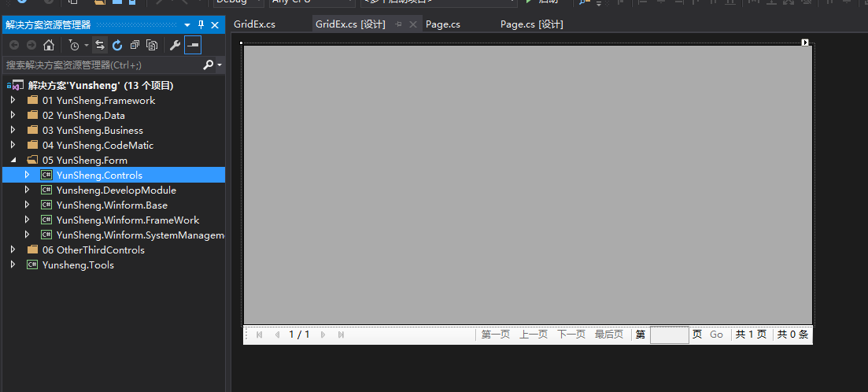Select the YunSheng.Winform.SystemManagement project row
The image size is (868, 392).
coord(113,235)
